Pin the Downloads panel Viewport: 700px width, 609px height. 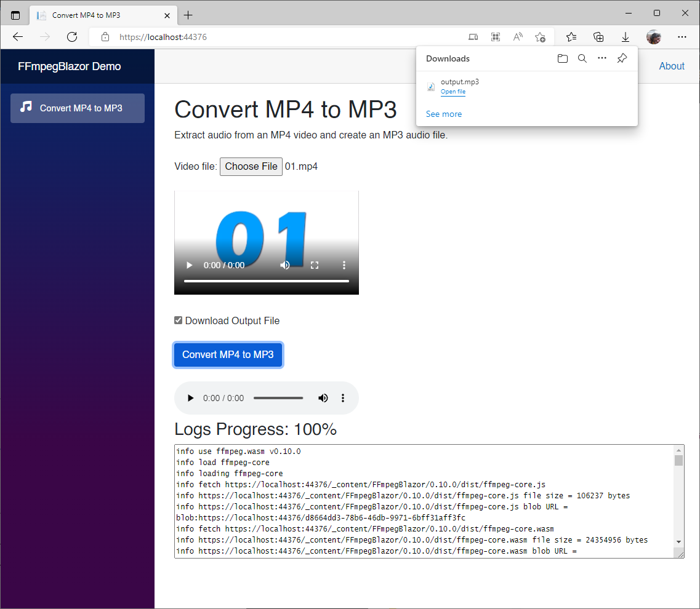coord(622,58)
